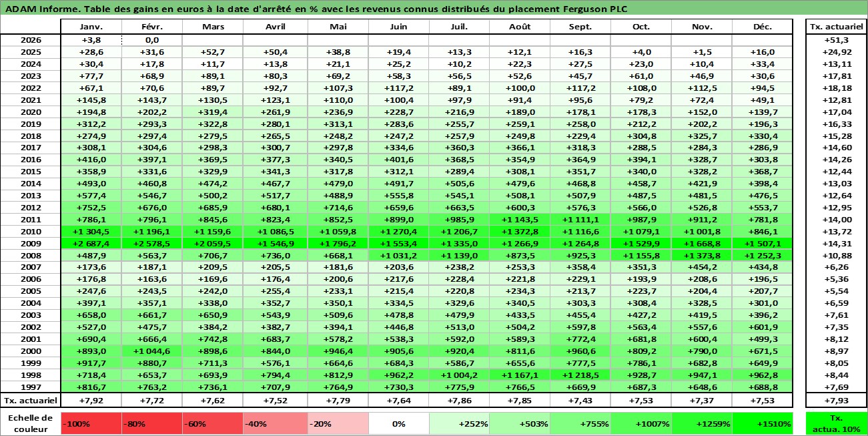Click the +505,6 cell for July 2014

click(459, 184)
